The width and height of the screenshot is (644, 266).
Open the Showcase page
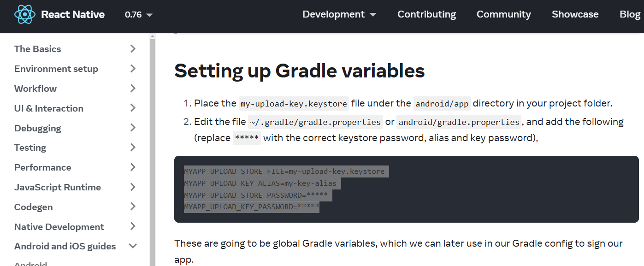[575, 14]
